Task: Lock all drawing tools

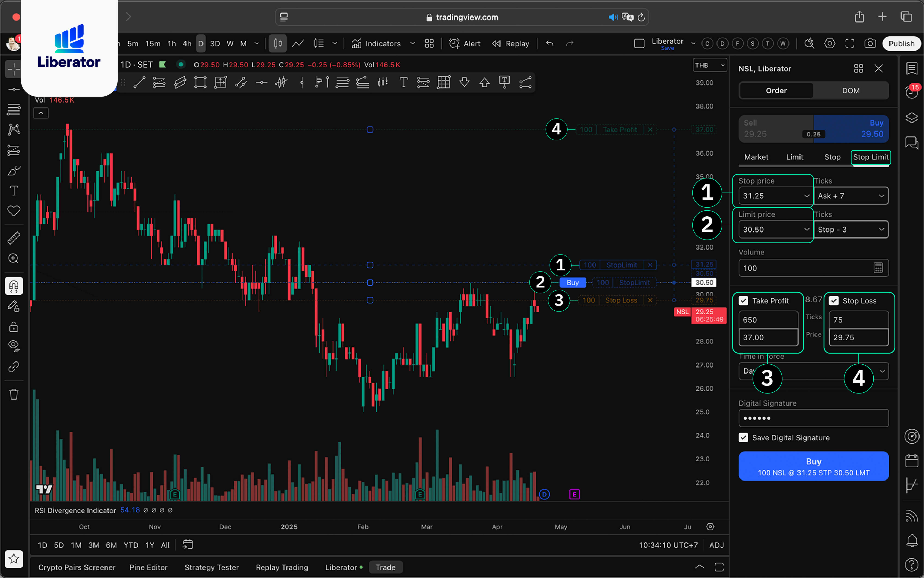Action: click(14, 327)
